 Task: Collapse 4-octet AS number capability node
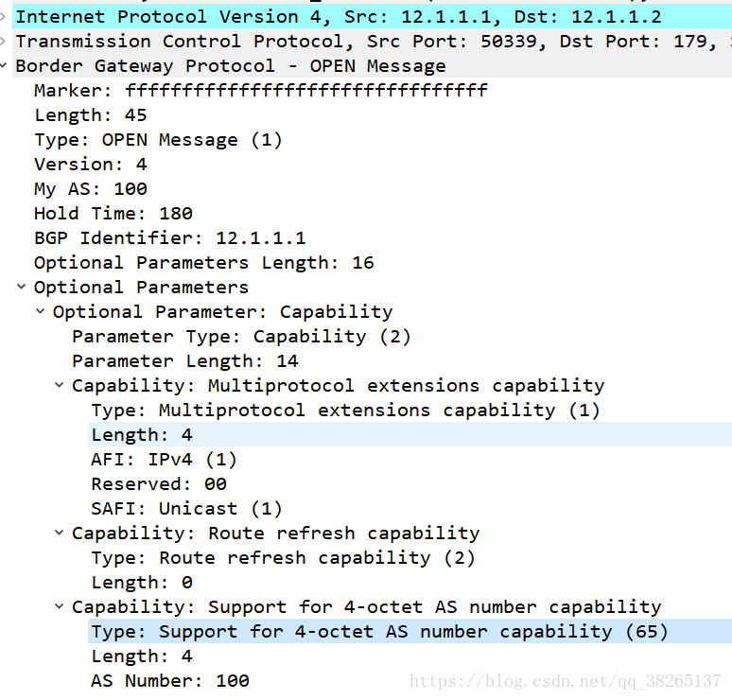point(60,607)
